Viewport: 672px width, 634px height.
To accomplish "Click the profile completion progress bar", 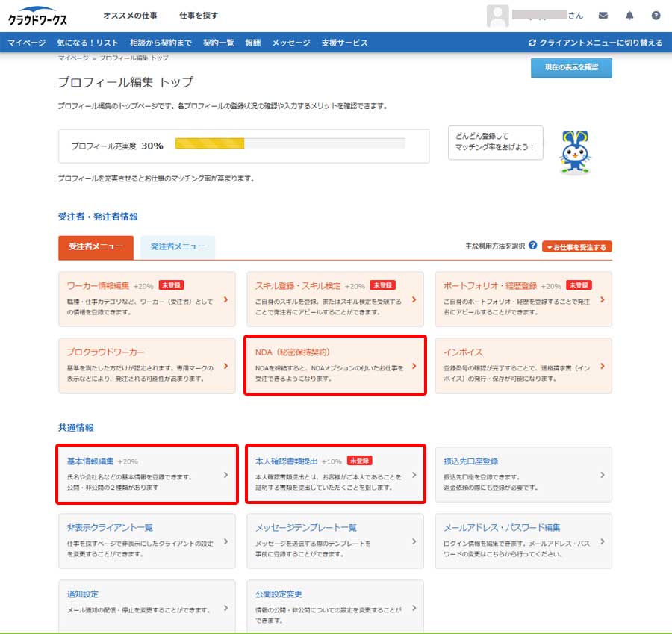I will [290, 144].
